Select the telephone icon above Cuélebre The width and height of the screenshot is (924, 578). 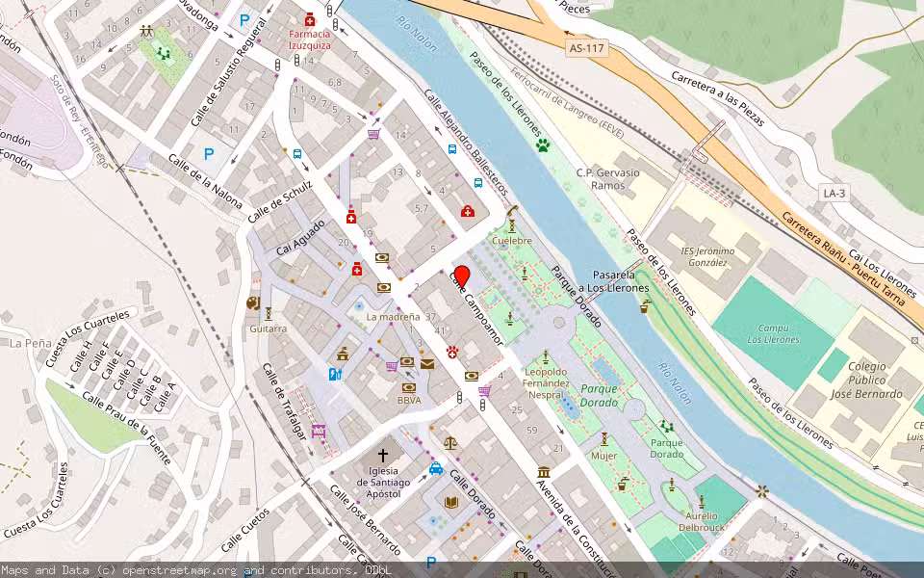click(511, 211)
